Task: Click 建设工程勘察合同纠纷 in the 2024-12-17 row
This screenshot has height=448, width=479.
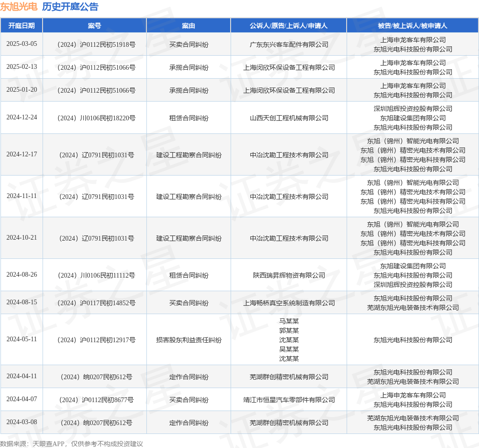Action: click(189, 155)
